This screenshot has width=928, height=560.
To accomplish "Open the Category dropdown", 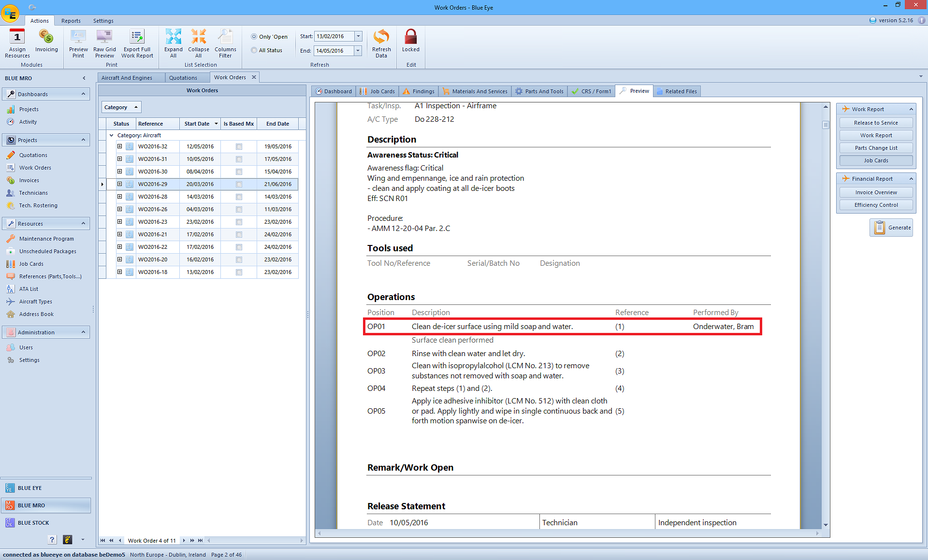I will click(x=121, y=107).
